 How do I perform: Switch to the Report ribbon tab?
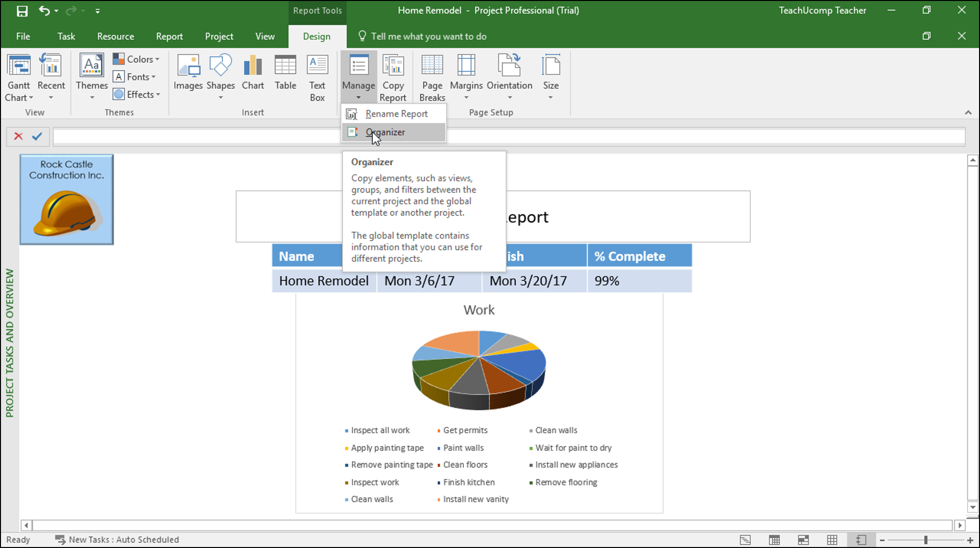169,36
